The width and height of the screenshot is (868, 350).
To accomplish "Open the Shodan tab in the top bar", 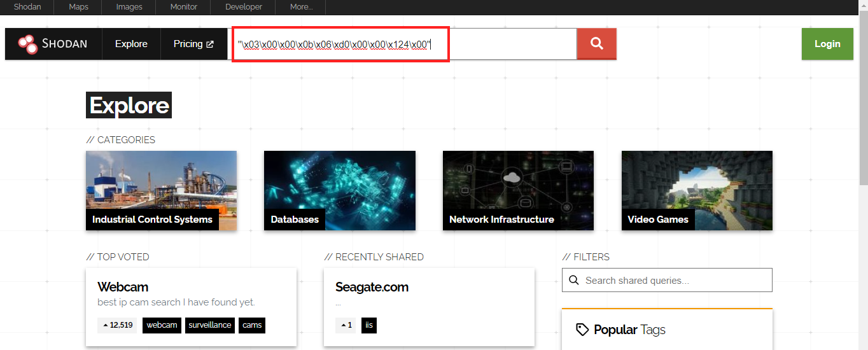I will click(27, 7).
